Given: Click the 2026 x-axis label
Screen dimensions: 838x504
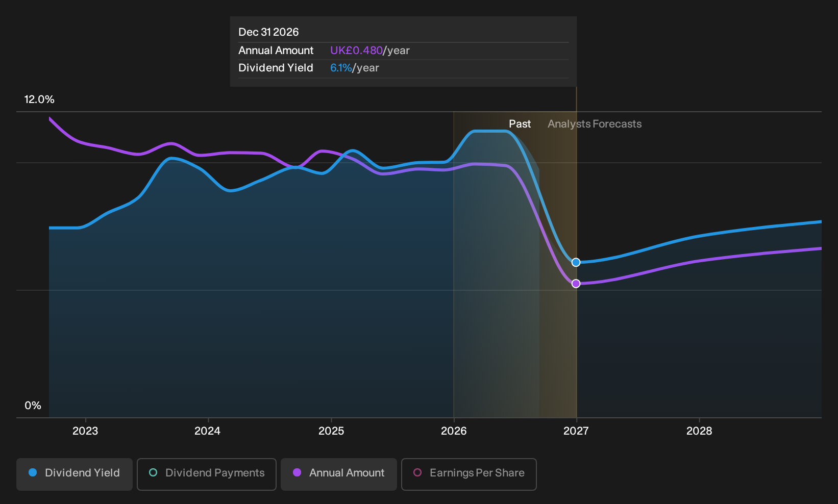Looking at the screenshot, I should click(454, 431).
